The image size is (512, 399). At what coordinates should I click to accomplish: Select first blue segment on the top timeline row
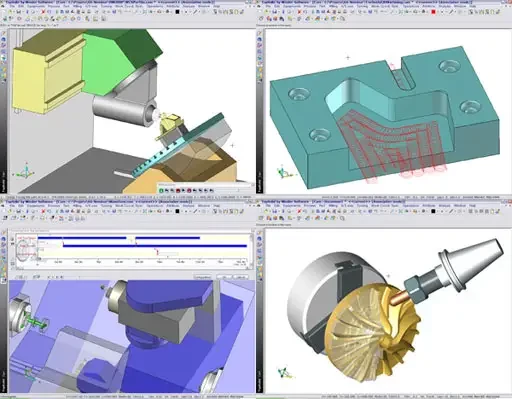coord(82,238)
